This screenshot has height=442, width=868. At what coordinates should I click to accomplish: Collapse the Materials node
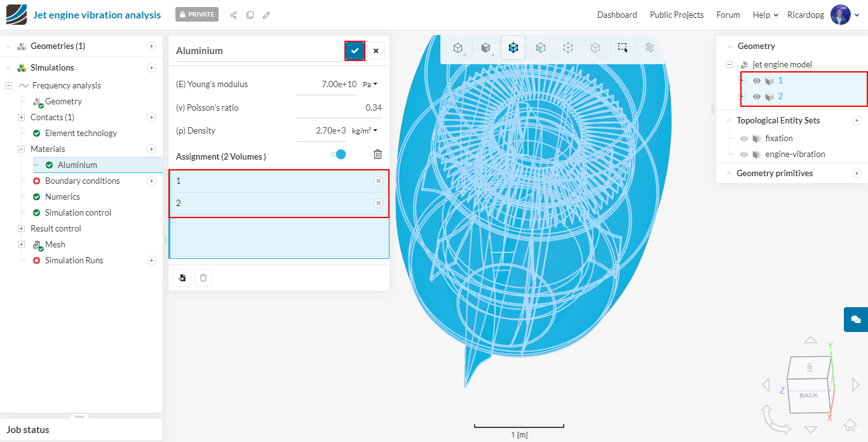[22, 149]
